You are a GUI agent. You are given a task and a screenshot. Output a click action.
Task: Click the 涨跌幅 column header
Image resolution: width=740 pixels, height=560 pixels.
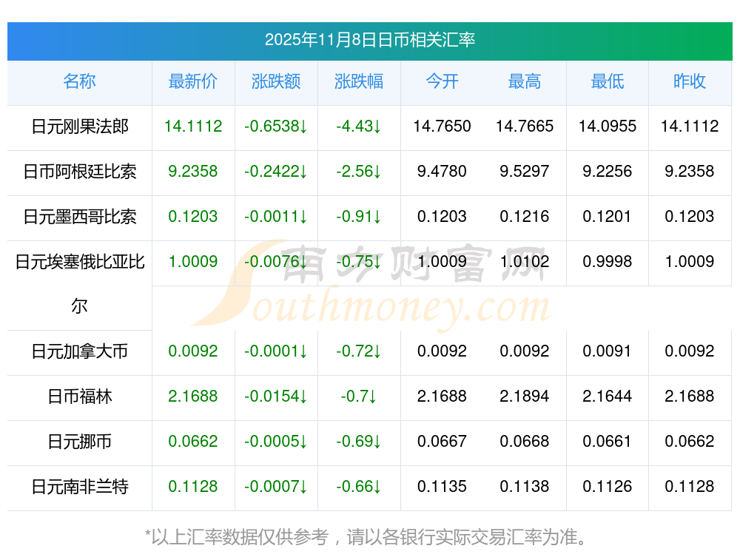(x=359, y=81)
